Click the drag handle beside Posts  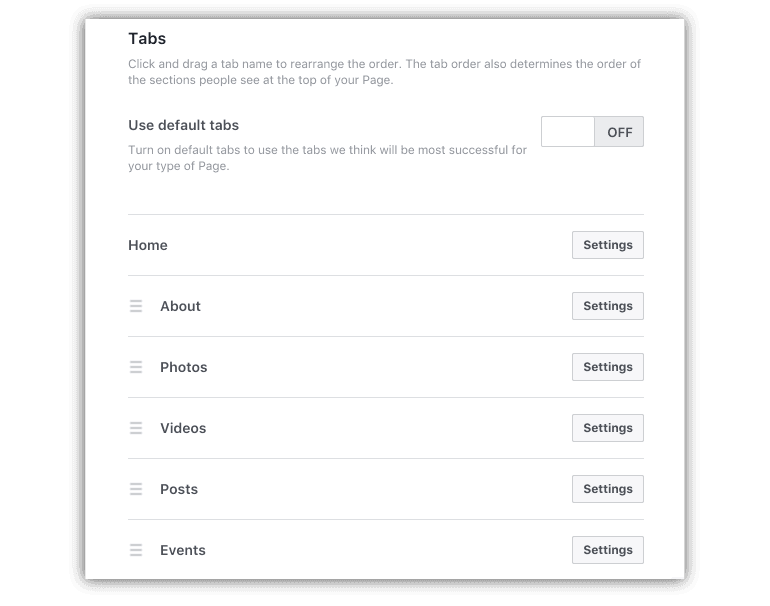(x=136, y=489)
